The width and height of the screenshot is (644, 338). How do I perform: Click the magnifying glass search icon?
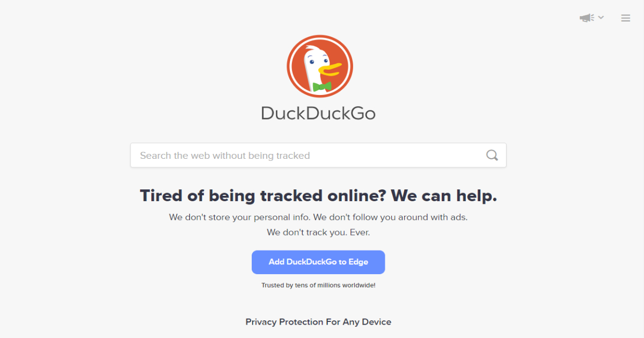tap(492, 155)
